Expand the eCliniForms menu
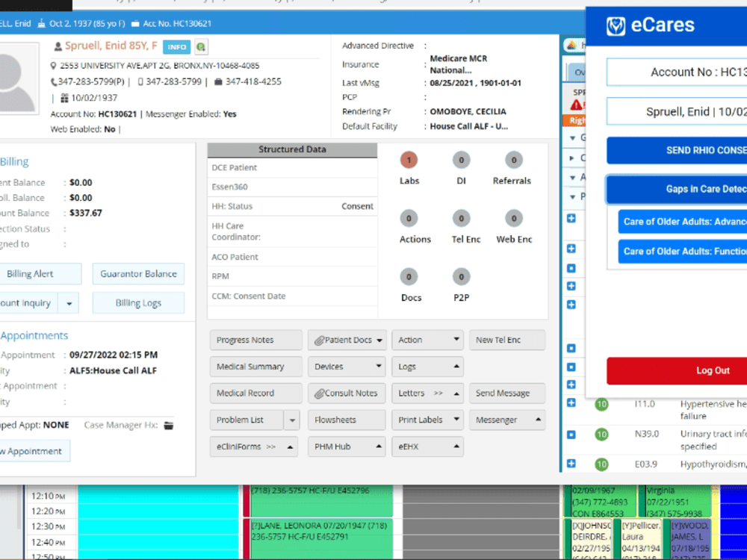747x560 pixels. coord(254,447)
